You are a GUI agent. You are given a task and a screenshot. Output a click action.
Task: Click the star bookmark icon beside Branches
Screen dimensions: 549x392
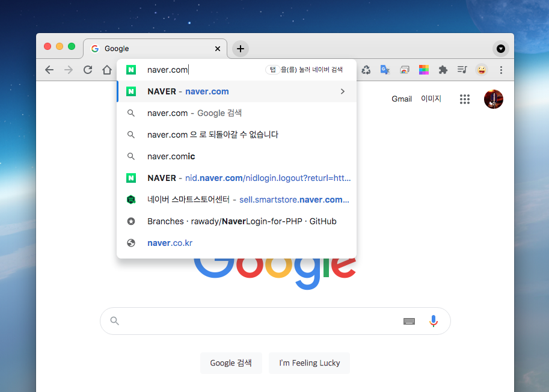click(131, 221)
